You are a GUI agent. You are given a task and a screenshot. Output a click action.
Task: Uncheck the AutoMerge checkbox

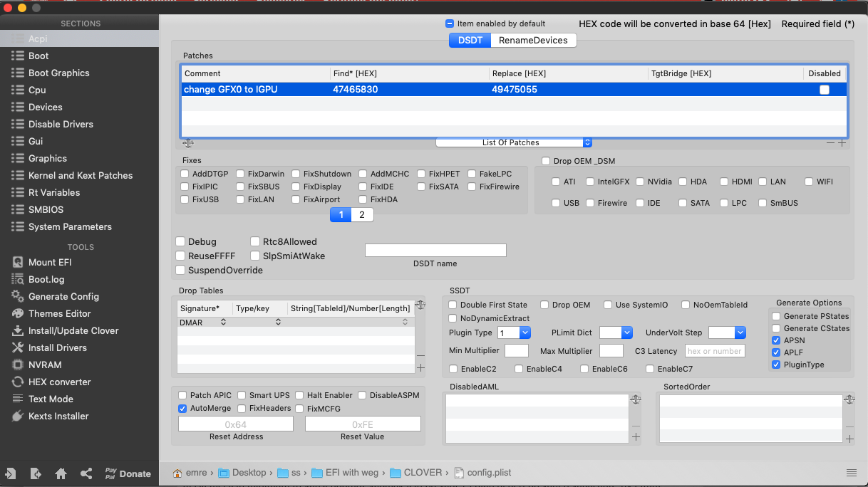pyautogui.click(x=183, y=408)
